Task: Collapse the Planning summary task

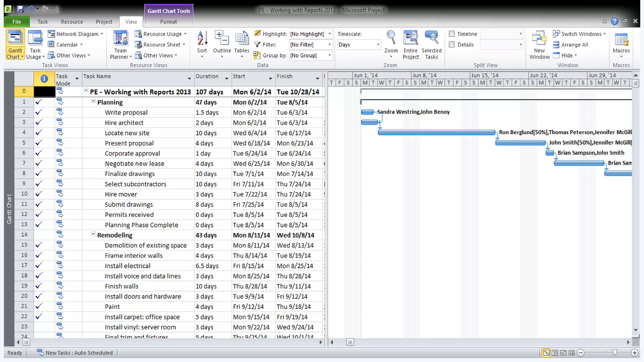Action: tap(93, 101)
